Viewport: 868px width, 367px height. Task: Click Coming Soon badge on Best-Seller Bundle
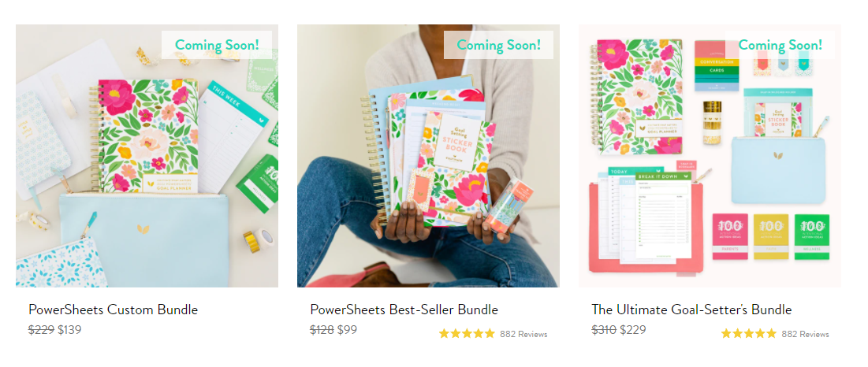point(498,45)
